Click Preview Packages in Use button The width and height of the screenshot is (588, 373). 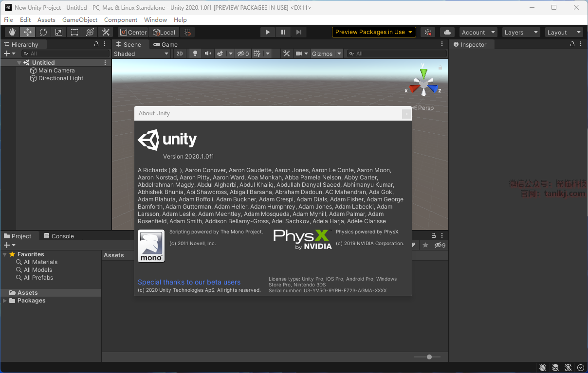click(374, 32)
